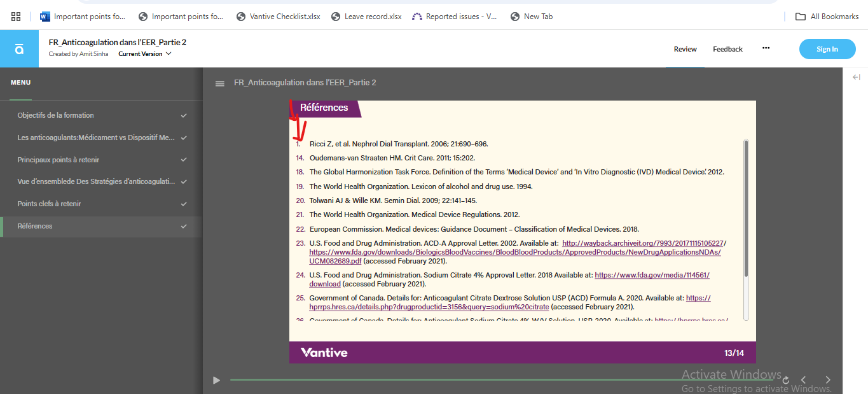This screenshot has height=394, width=868.
Task: Click the 'European Commission. Medical devices' reference
Action: click(x=474, y=229)
